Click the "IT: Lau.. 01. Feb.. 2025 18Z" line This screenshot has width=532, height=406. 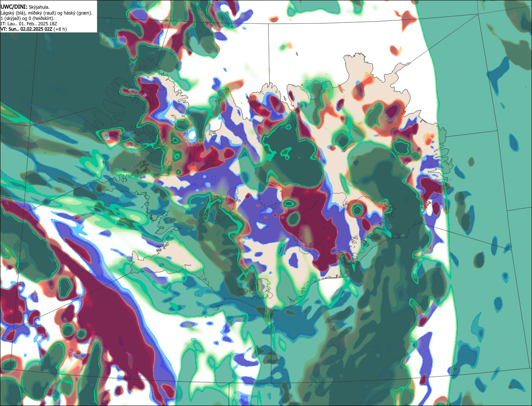29,24
